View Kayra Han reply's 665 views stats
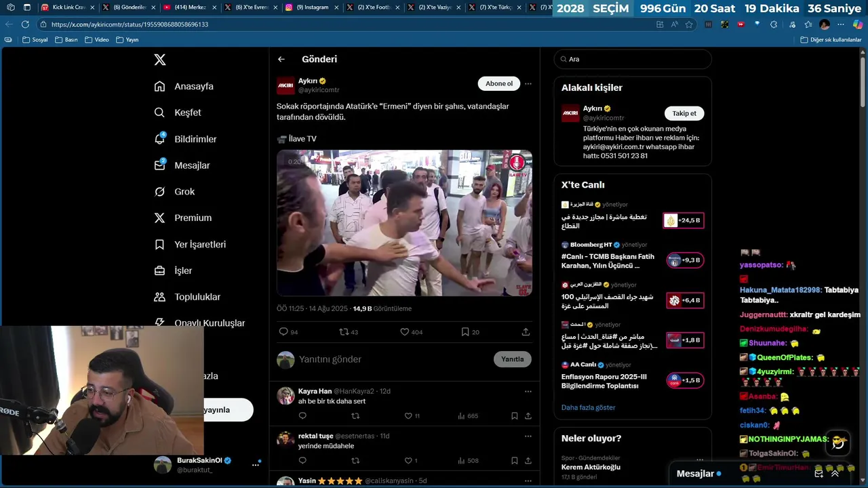This screenshot has height=488, width=868. point(468,415)
